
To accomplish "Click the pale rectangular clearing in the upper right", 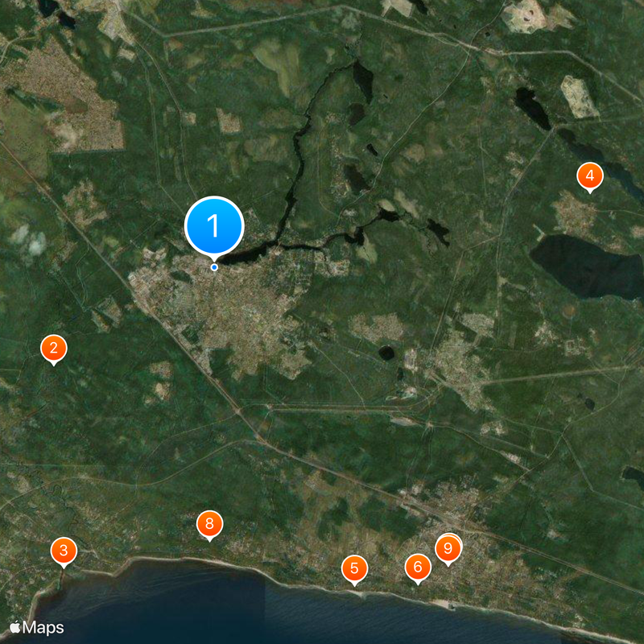I will (x=580, y=97).
